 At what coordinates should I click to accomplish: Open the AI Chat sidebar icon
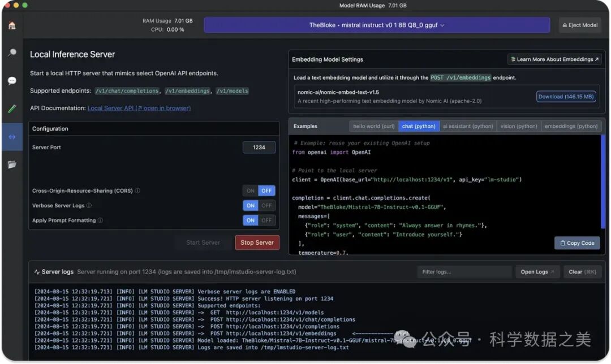coord(12,81)
